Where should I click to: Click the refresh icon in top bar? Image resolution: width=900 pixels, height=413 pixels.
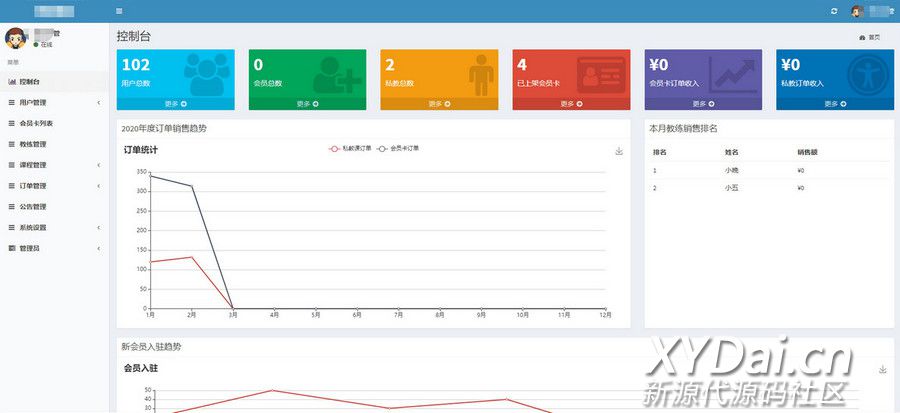pyautogui.click(x=834, y=11)
